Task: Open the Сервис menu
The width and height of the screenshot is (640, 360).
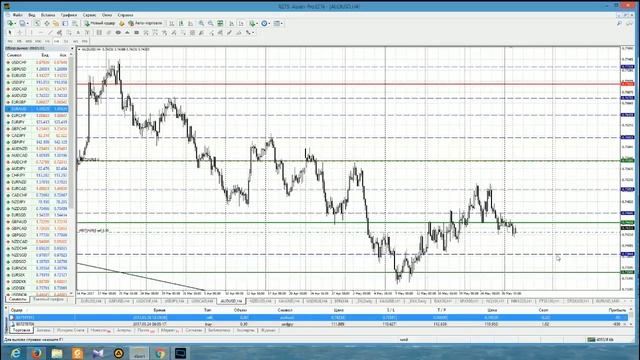Action: [x=89, y=15]
